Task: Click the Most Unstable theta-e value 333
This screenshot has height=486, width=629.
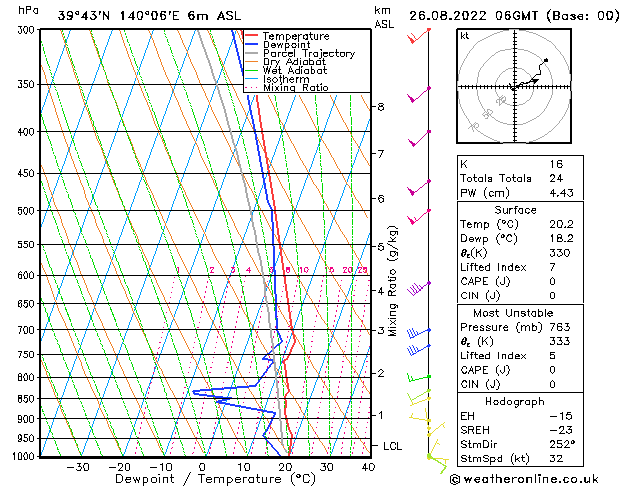Action: pos(560,341)
